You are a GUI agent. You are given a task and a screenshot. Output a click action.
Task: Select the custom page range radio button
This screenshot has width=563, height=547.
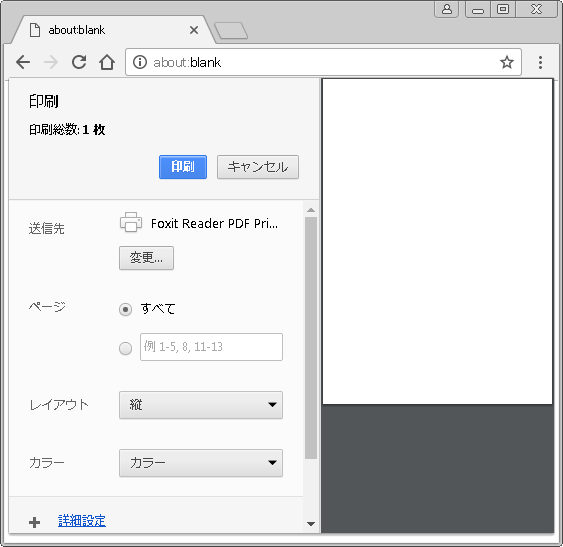(125, 348)
